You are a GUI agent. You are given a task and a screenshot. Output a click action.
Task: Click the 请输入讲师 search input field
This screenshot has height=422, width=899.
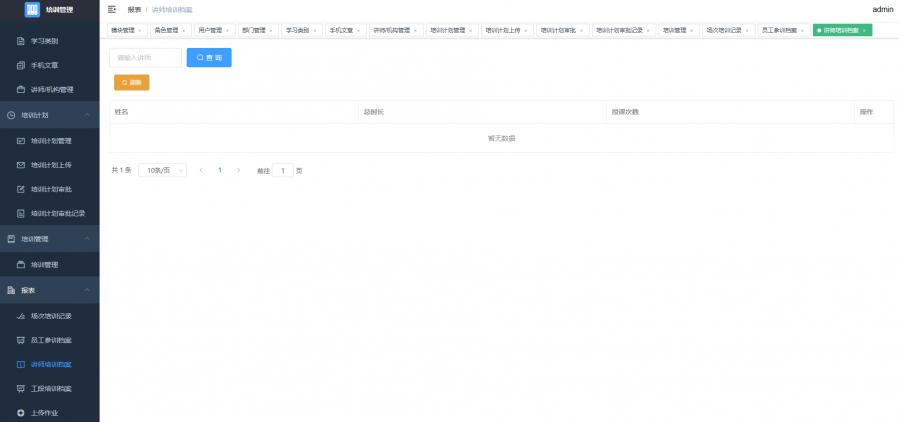pos(145,58)
